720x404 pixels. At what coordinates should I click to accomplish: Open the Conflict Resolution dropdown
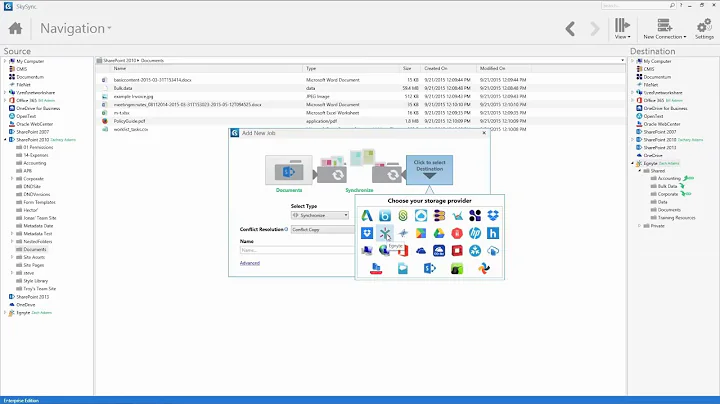click(x=323, y=230)
